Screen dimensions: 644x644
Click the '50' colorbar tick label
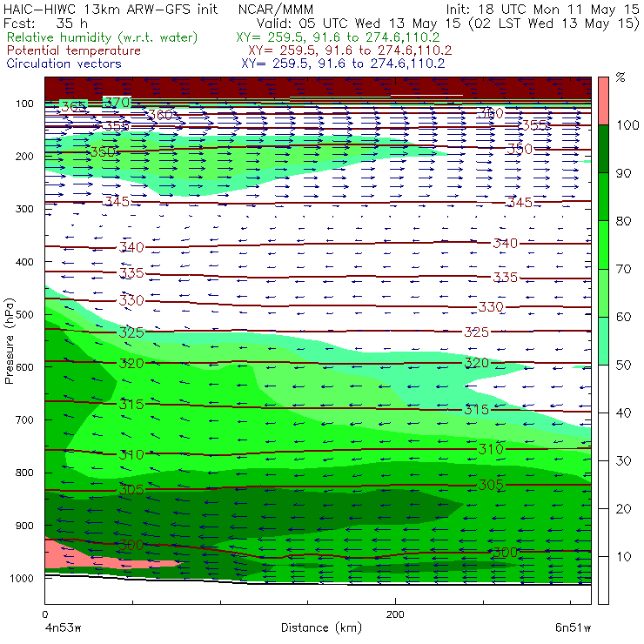(623, 366)
